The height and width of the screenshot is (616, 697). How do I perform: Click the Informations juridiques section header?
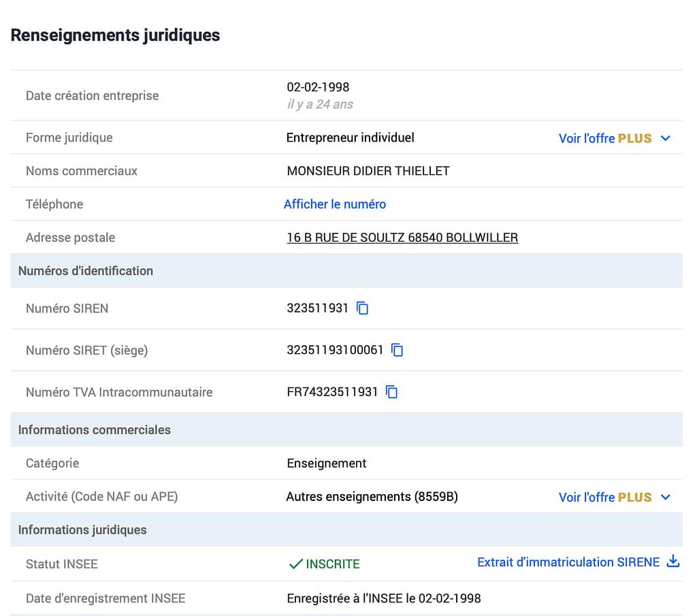click(x=82, y=530)
